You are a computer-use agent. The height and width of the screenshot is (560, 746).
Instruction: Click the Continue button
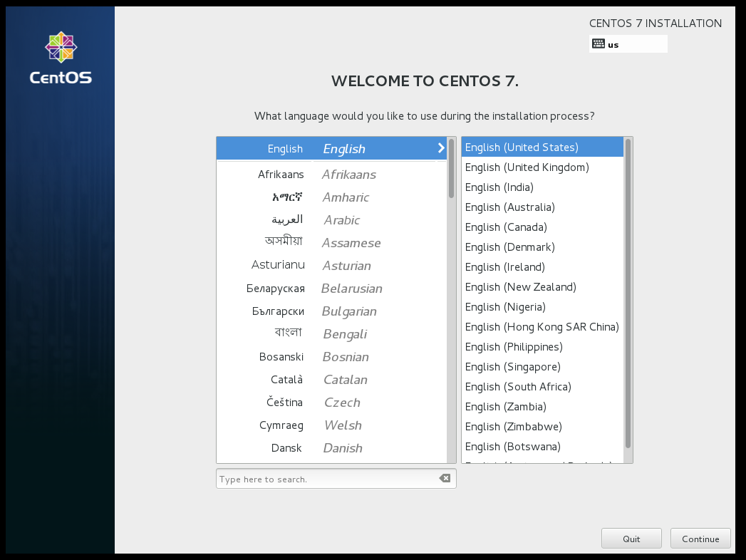tap(700, 538)
